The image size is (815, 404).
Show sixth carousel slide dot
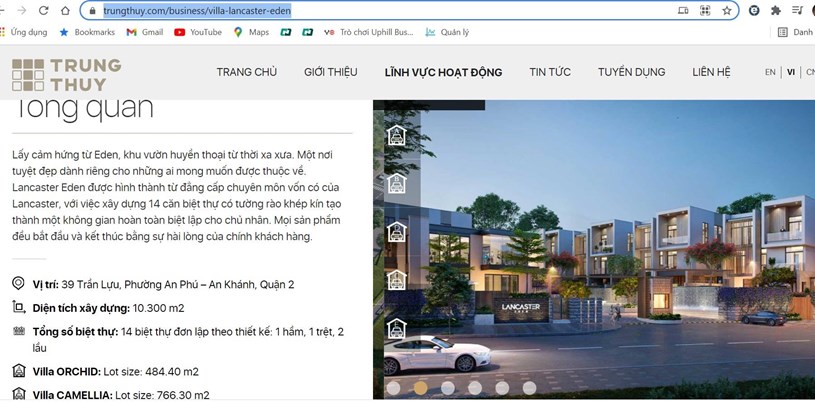point(529,388)
